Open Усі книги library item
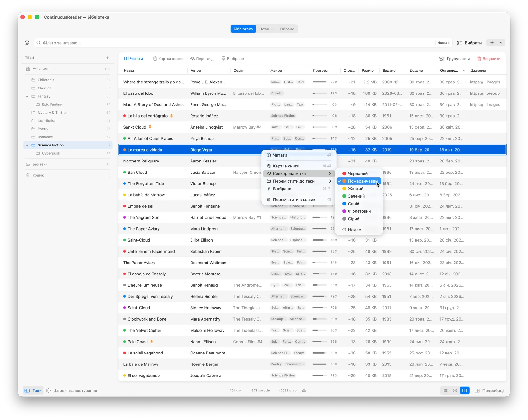Image resolution: width=528 pixels, height=420 pixels. 68,69
